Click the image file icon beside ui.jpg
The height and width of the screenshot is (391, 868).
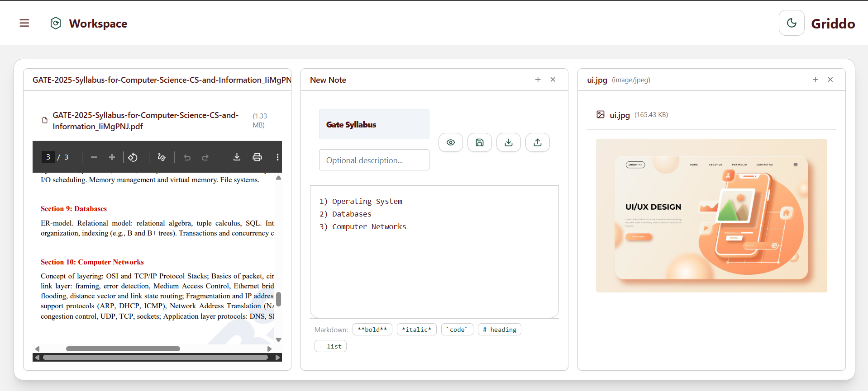pos(601,114)
